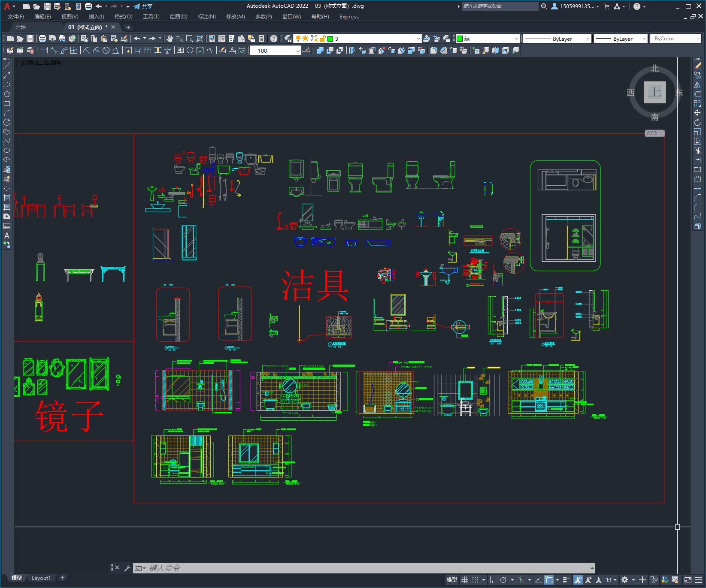Select the Mirror tool in right toolbar
The image size is (706, 588).
click(697, 84)
